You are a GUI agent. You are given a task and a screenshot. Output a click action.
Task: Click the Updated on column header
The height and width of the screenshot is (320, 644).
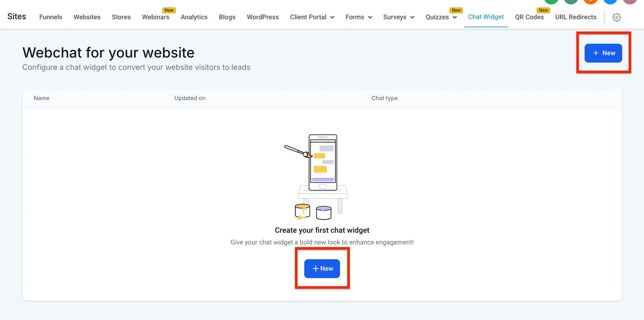tap(190, 98)
